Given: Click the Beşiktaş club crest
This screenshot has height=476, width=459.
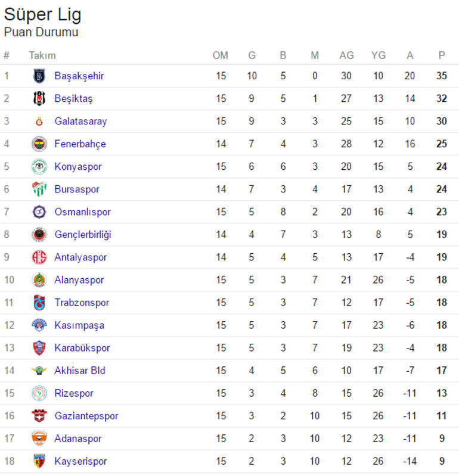Looking at the screenshot, I should coord(39,99).
